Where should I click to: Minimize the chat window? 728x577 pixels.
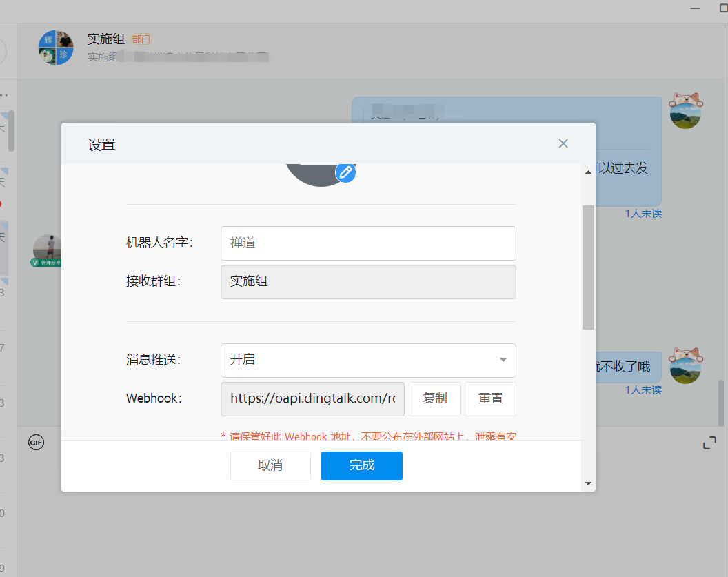click(695, 8)
